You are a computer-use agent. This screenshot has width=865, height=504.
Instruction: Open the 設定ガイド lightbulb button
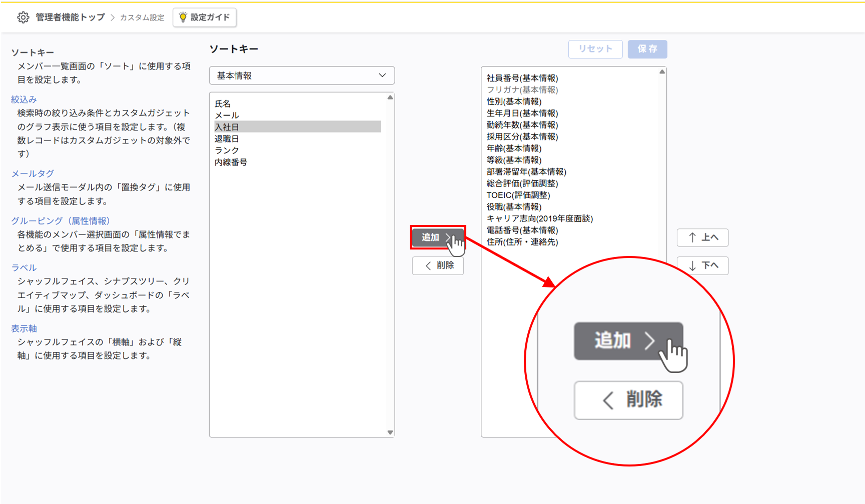tap(205, 17)
